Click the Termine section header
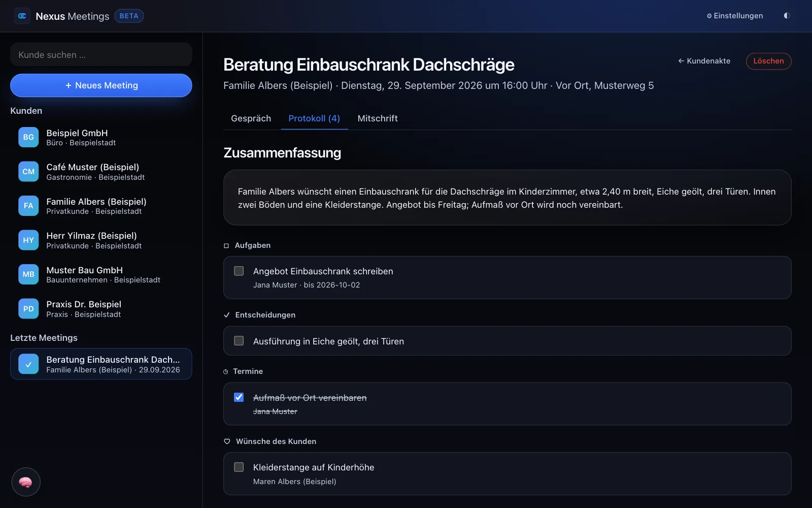The width and height of the screenshot is (812, 508). click(x=244, y=371)
